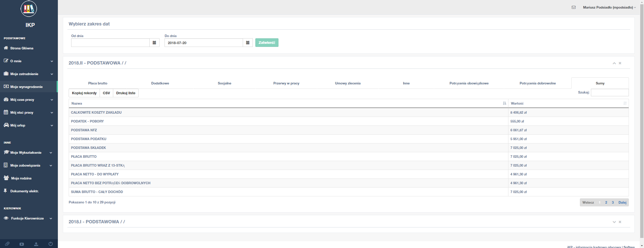Click the Zatwierdź button
The height and width of the screenshot is (248, 644).
tap(267, 43)
